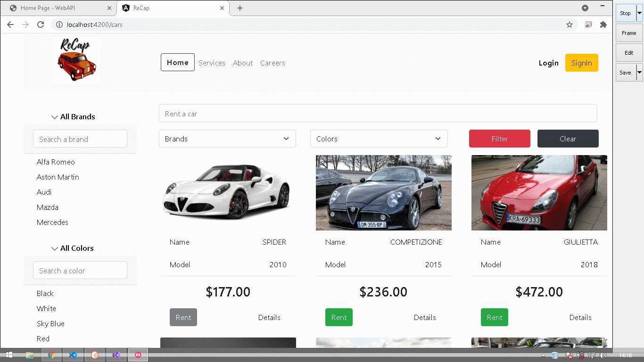The height and width of the screenshot is (362, 644).
Task: Click the Login link
Action: [549, 63]
